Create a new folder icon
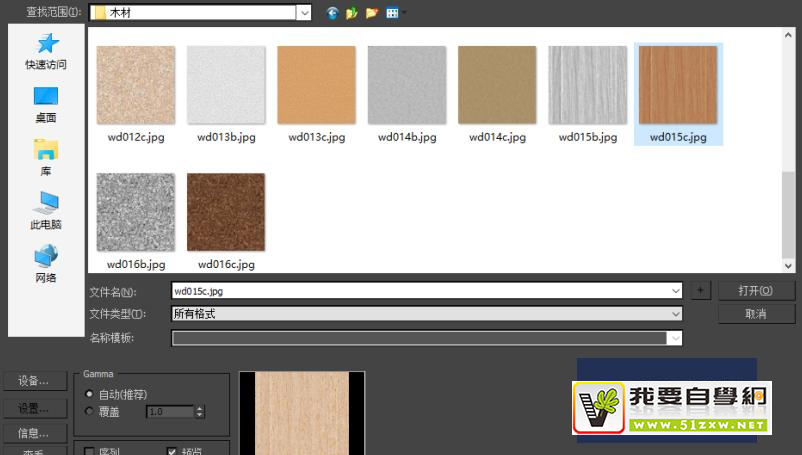 372,13
